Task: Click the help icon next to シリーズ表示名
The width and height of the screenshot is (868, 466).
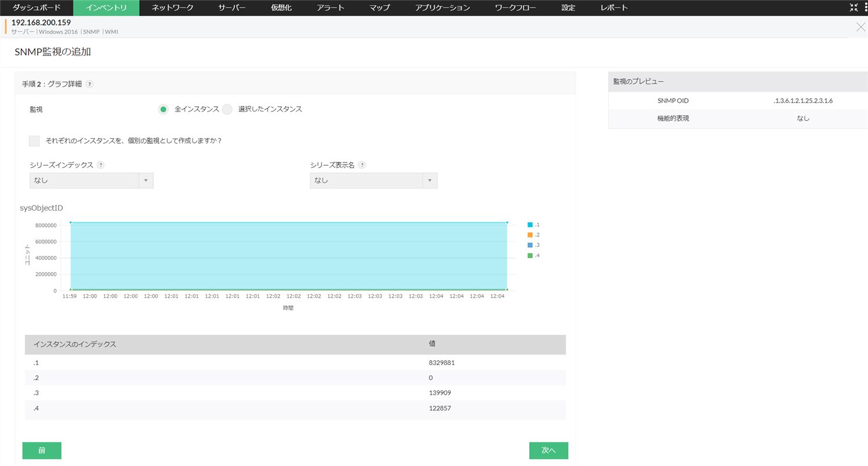Action: tap(362, 165)
